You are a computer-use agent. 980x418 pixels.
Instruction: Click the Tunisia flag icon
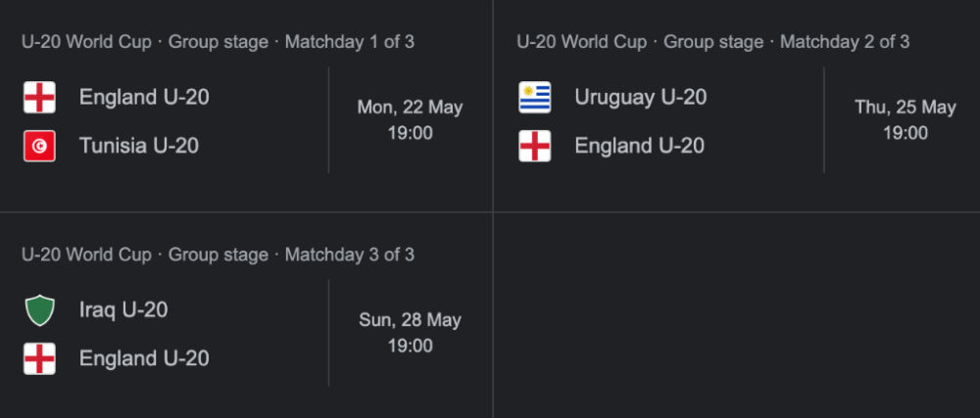[x=39, y=146]
